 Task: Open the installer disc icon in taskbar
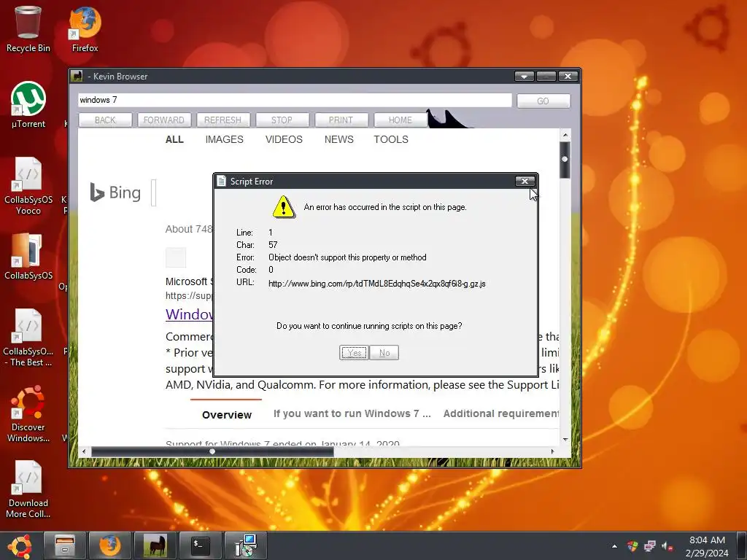(x=245, y=545)
